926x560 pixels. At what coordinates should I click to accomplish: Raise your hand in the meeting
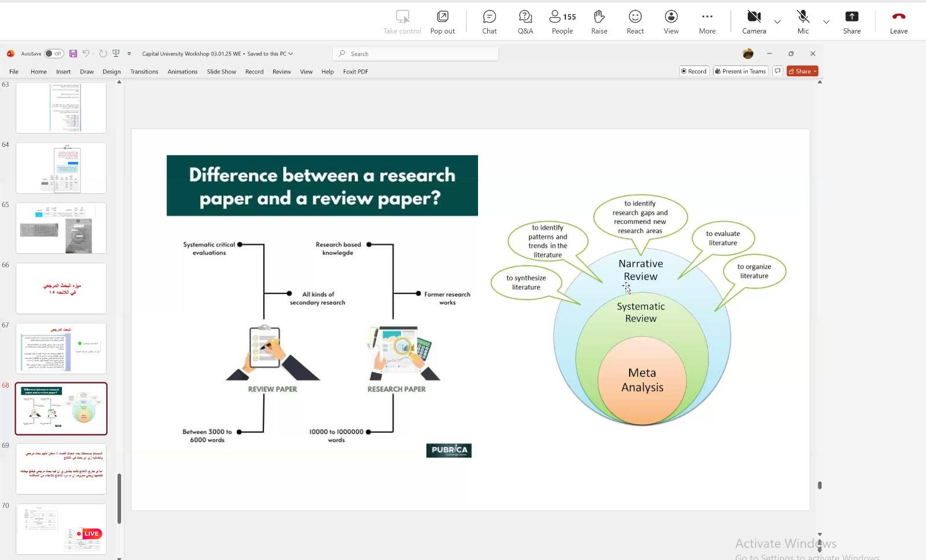tap(599, 22)
